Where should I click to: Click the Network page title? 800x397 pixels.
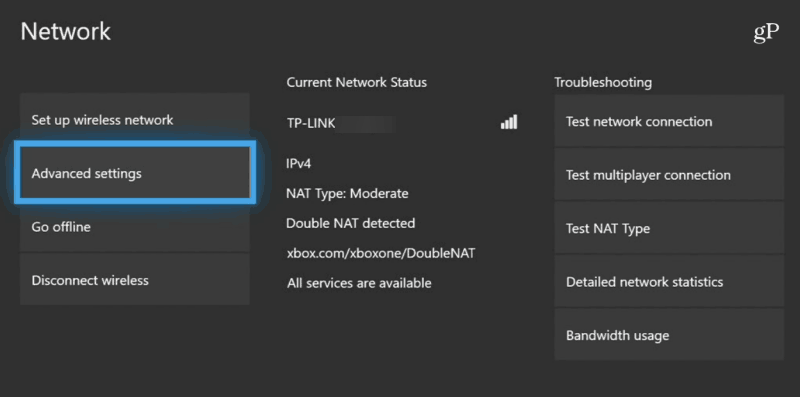[x=65, y=32]
